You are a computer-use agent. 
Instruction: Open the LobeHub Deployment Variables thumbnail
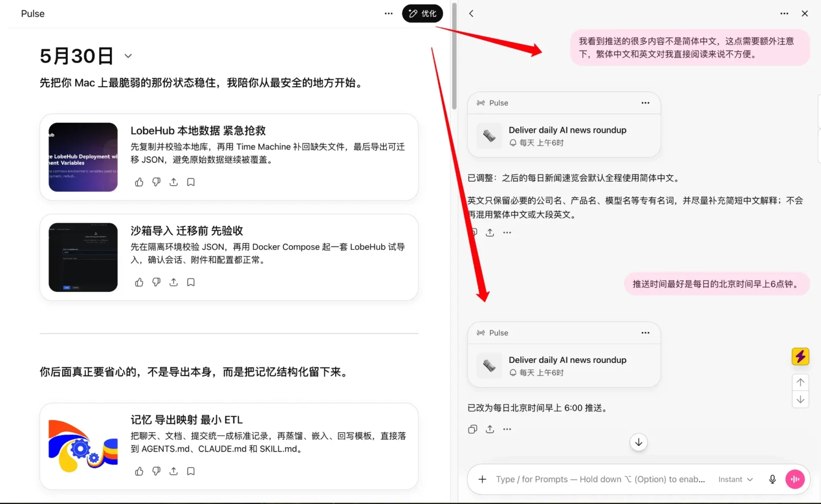(x=83, y=157)
